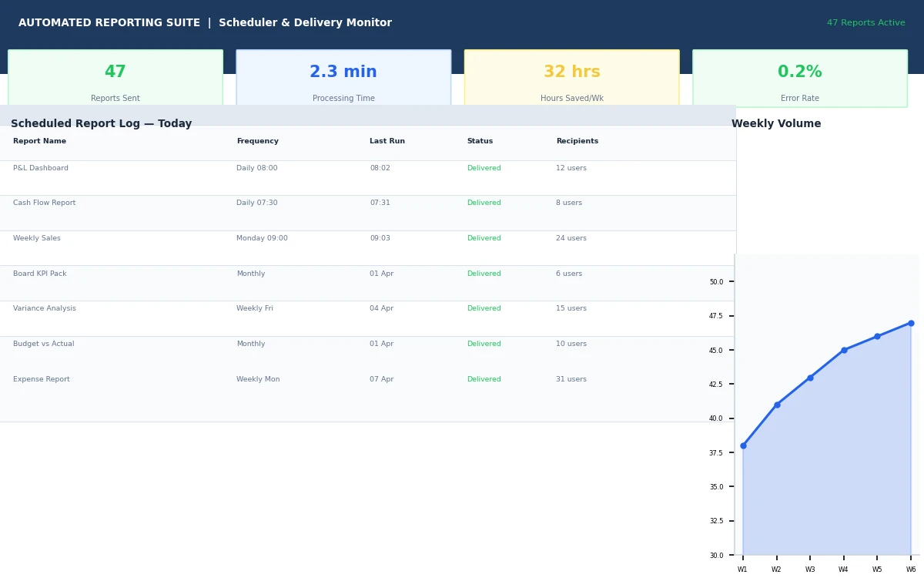Click the '07:31' last run time
The image size is (924, 578).
tap(380, 203)
